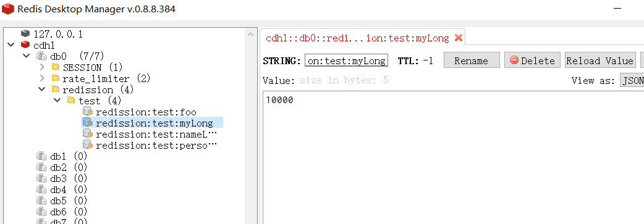Open key redission:test:foo
644x224 pixels.
pyautogui.click(x=146, y=112)
